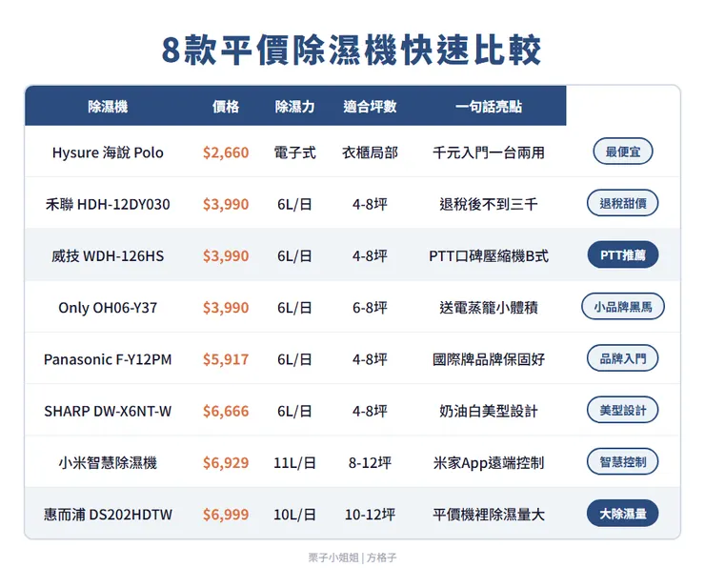Click 送電蒸籠小體積 highlight text

pos(489,308)
